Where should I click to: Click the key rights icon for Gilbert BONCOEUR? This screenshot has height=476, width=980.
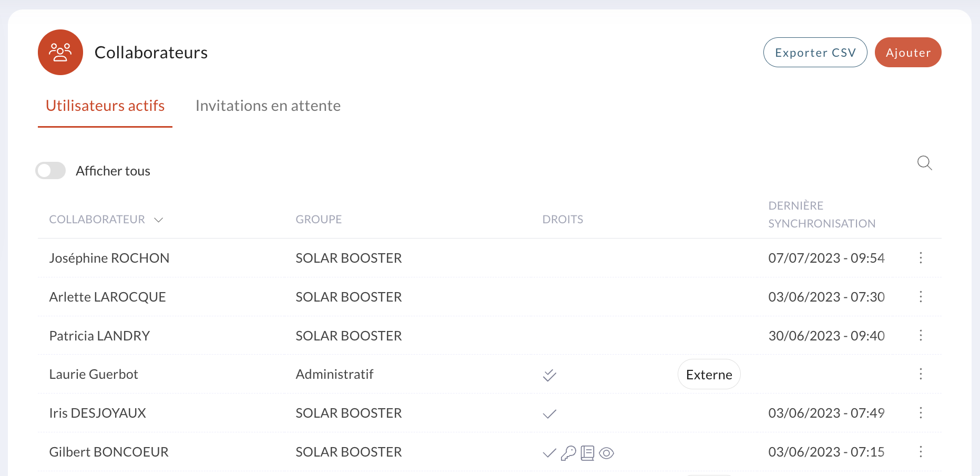[568, 453]
